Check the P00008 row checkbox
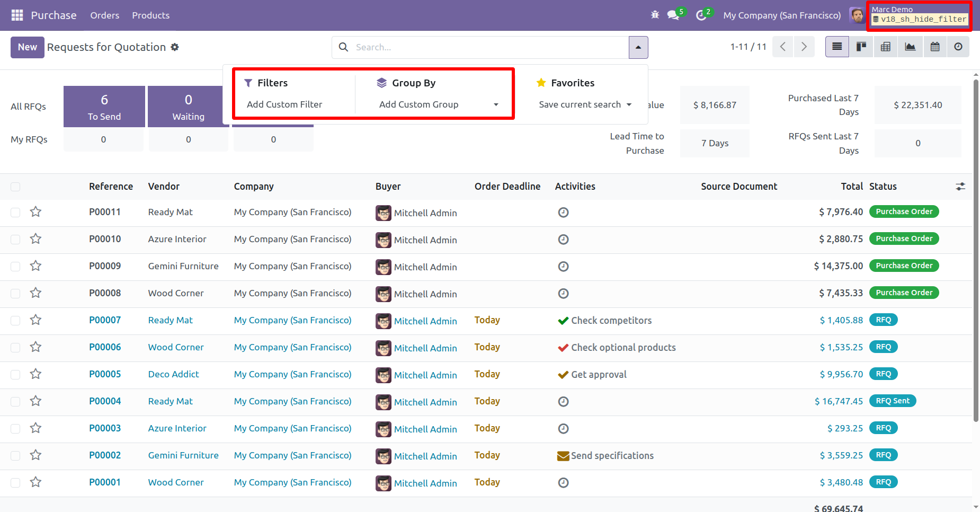 click(x=15, y=294)
